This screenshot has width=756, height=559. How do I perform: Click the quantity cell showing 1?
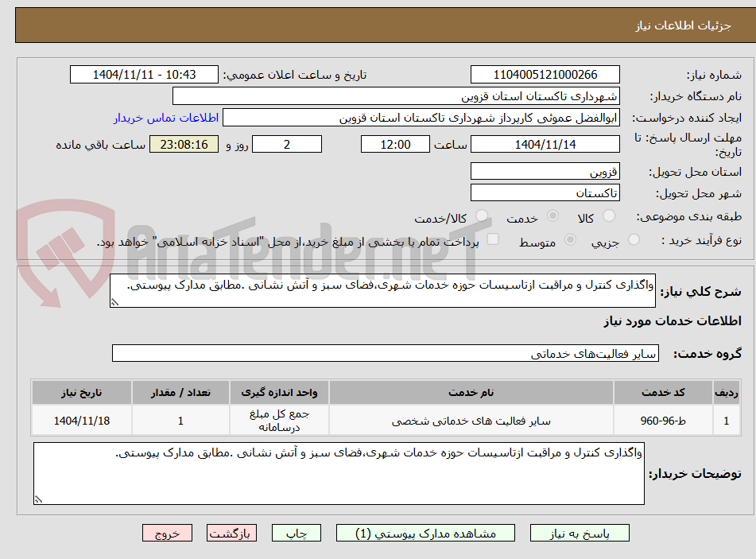click(x=180, y=421)
